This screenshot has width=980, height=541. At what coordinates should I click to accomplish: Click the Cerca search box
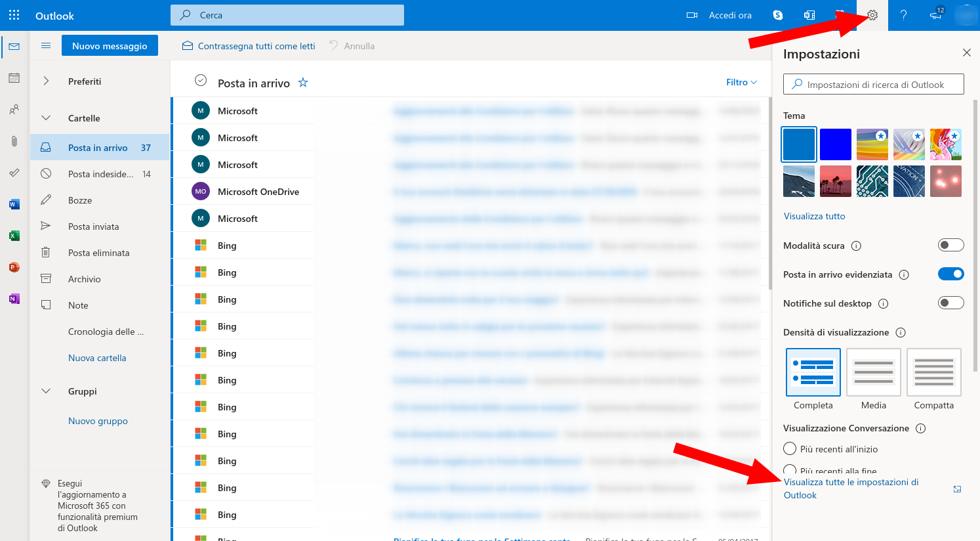coord(287,15)
